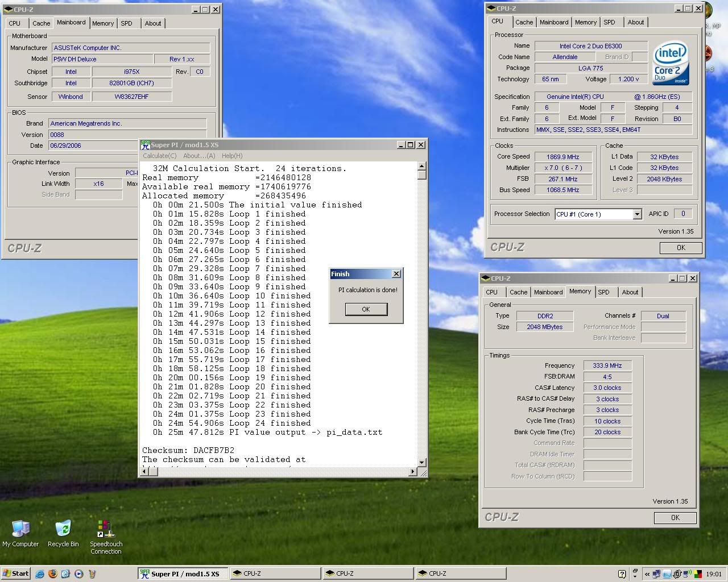Click OK in CPU-Z CPU window
The height and width of the screenshot is (582, 728).
[681, 248]
